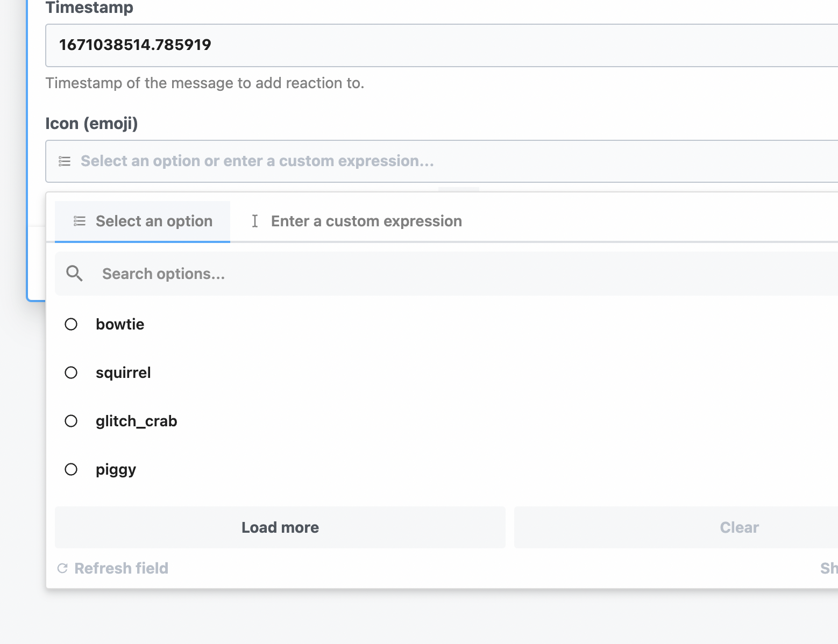Click the search icon in the options list
Screen dimensions: 838x644
click(x=74, y=274)
